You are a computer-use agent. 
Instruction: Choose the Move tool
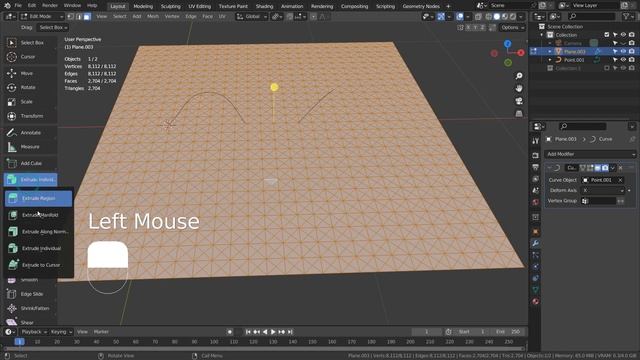point(31,73)
